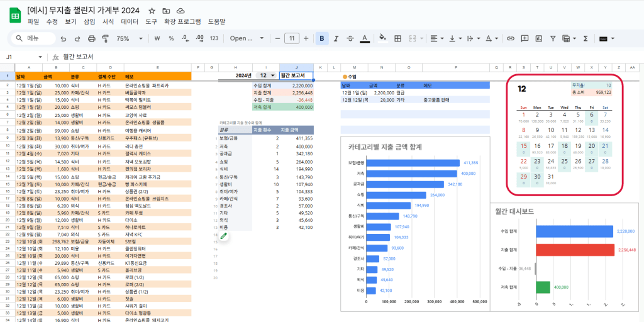This screenshot has width=644, height=322.
Task: Open the 데이터 menu
Action: pyautogui.click(x=130, y=22)
